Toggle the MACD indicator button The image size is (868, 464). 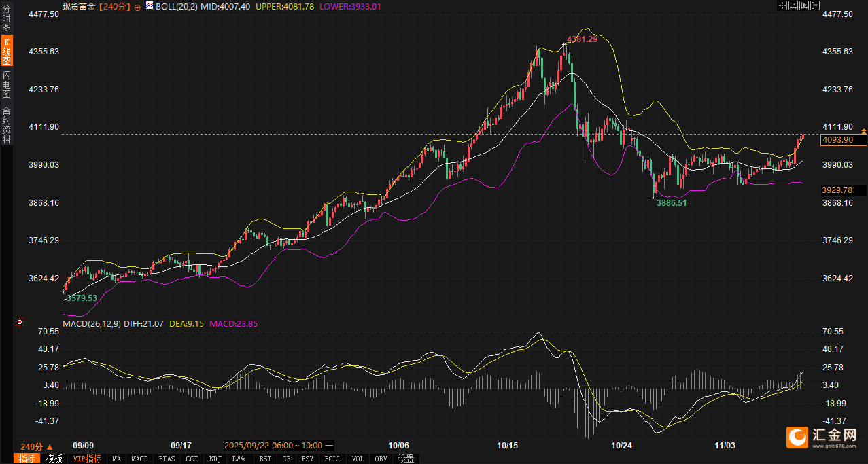(x=139, y=459)
